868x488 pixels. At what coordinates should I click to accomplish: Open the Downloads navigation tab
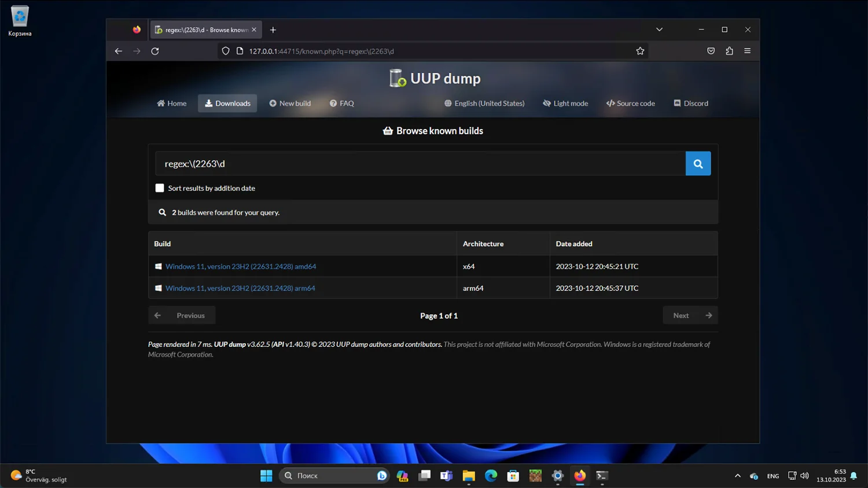click(x=227, y=103)
